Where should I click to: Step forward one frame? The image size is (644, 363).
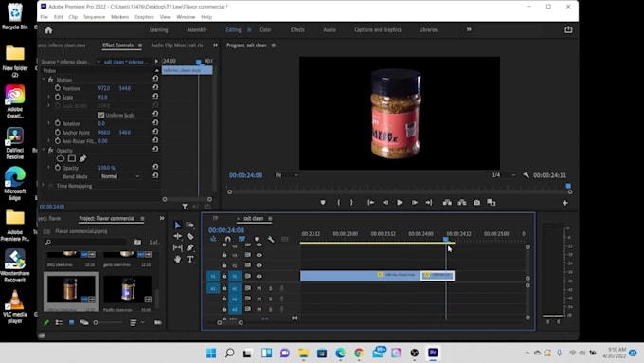[x=415, y=202]
